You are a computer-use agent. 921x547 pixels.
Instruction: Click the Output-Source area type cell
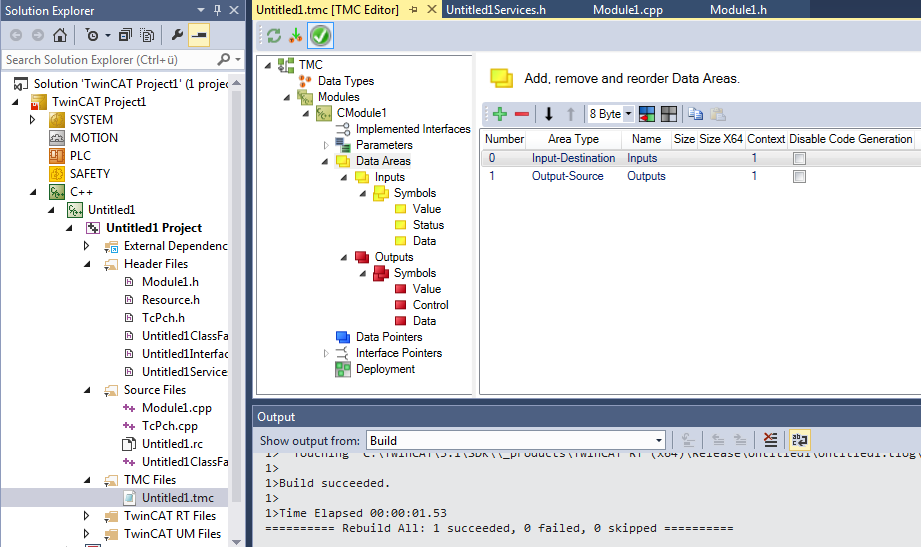tap(567, 176)
